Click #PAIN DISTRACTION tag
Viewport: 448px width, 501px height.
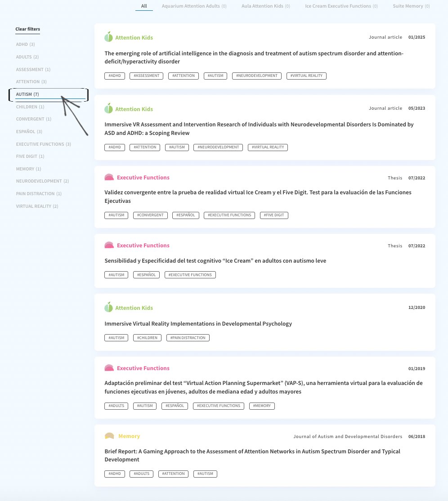[188, 338]
